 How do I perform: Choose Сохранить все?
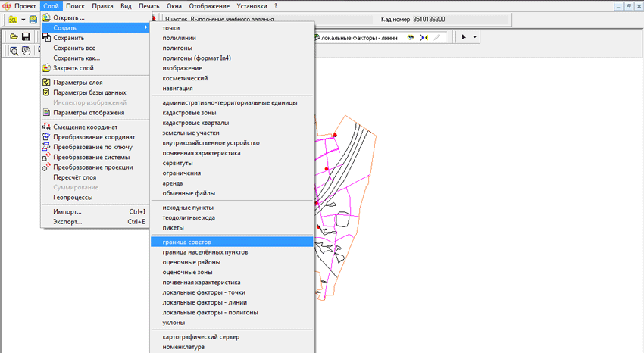(x=74, y=48)
